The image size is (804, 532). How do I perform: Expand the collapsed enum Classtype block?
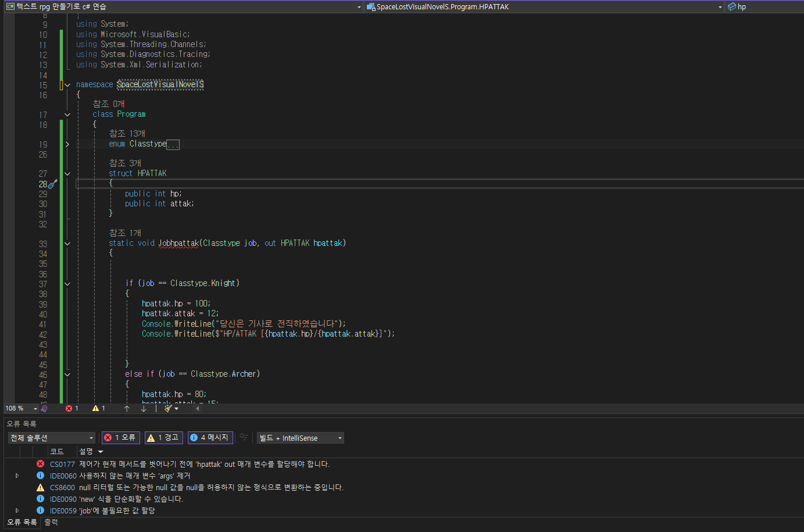click(67, 144)
